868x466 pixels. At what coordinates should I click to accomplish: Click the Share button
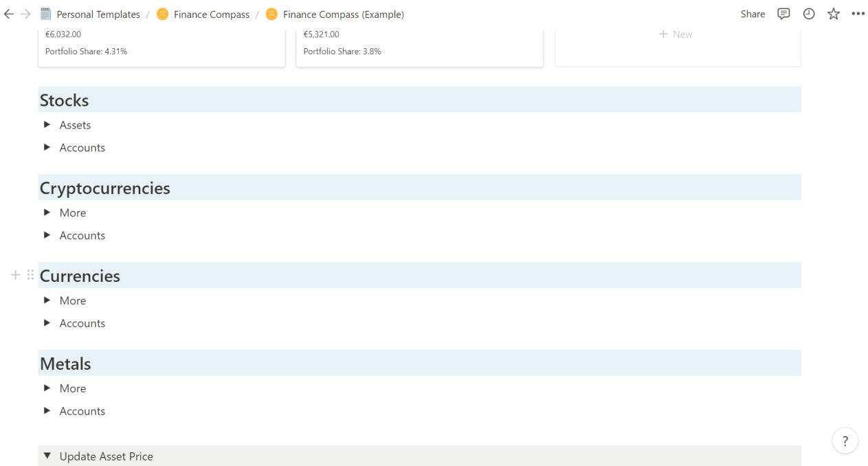point(753,14)
